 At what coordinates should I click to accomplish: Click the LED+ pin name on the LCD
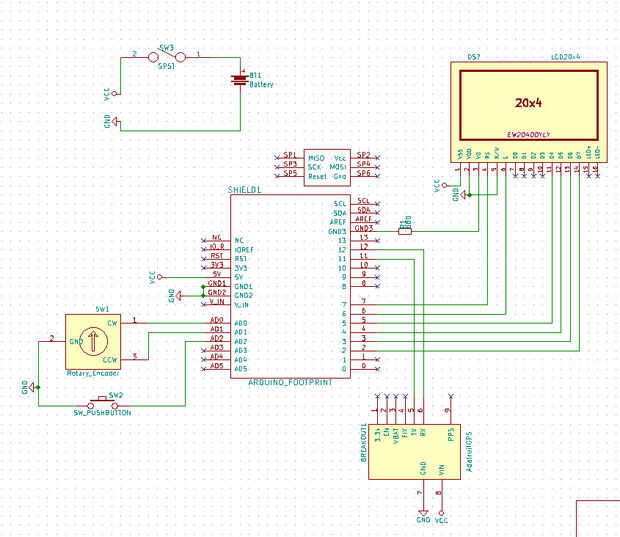pyautogui.click(x=589, y=152)
